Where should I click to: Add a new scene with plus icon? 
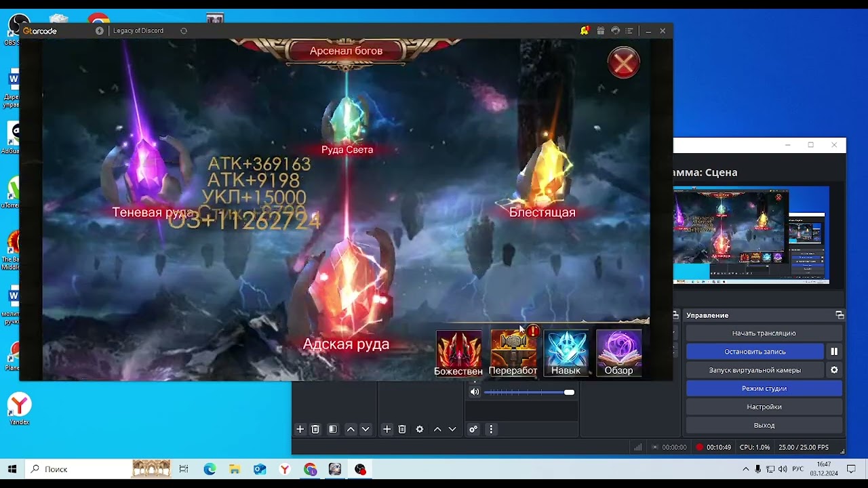[x=300, y=429]
